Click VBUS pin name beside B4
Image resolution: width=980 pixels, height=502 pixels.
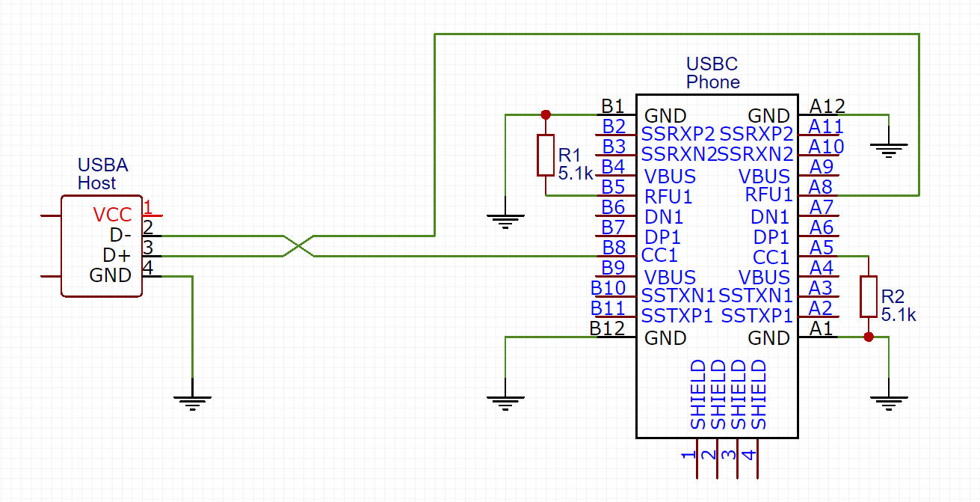click(x=670, y=177)
